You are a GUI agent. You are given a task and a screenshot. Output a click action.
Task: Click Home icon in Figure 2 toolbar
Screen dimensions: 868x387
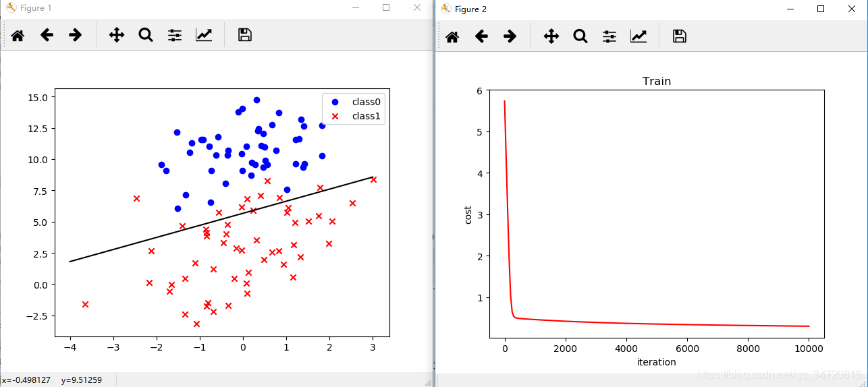452,36
